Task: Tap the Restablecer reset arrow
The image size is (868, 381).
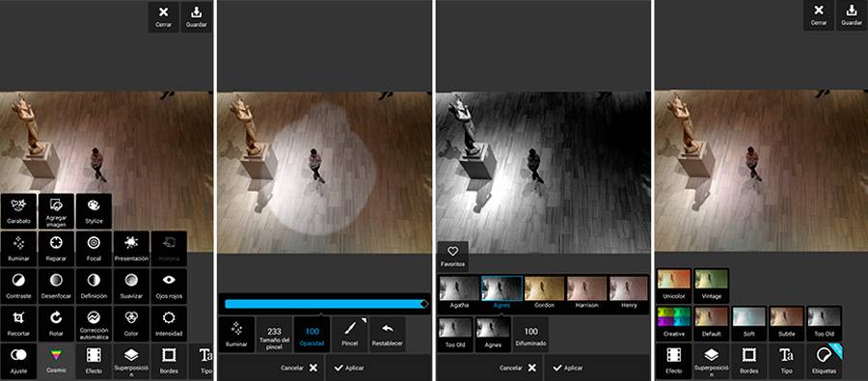Action: 388,335
